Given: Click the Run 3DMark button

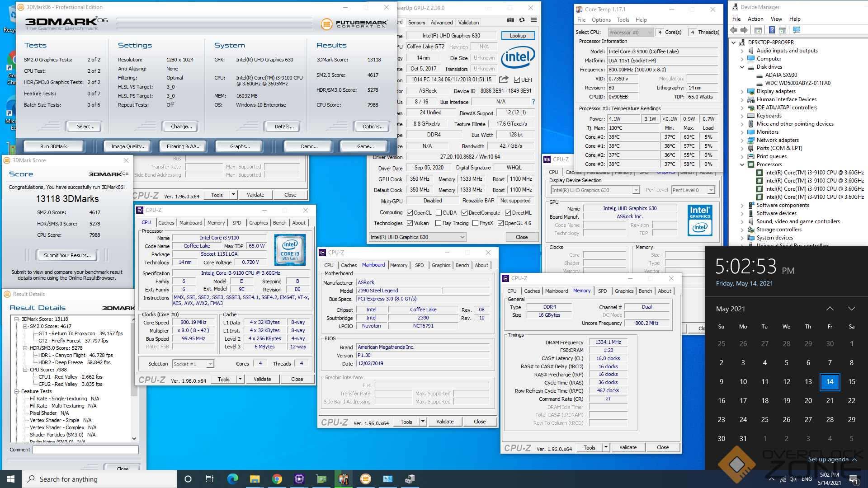Looking at the screenshot, I should (53, 146).
